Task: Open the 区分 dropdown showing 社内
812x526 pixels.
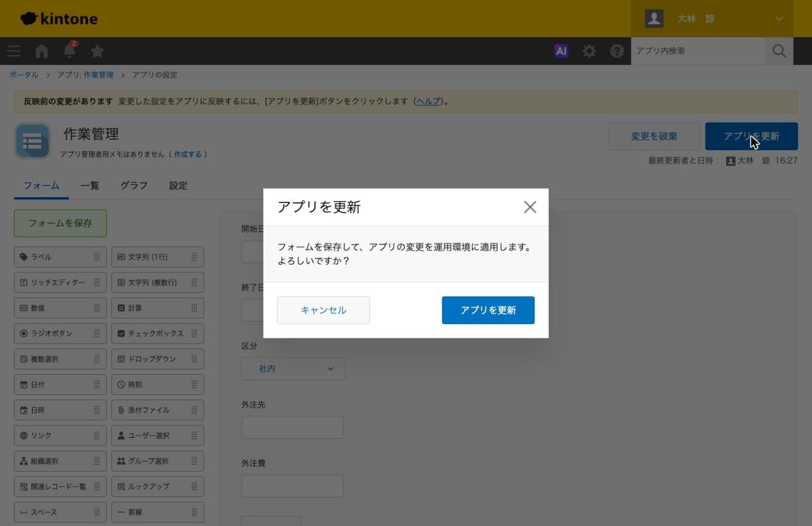Action: tap(294, 369)
